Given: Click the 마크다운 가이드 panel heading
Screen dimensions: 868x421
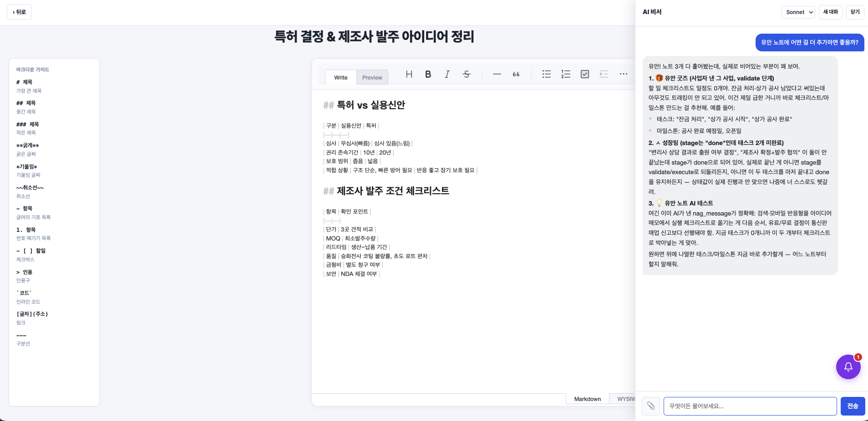Looking at the screenshot, I should click(x=33, y=70).
